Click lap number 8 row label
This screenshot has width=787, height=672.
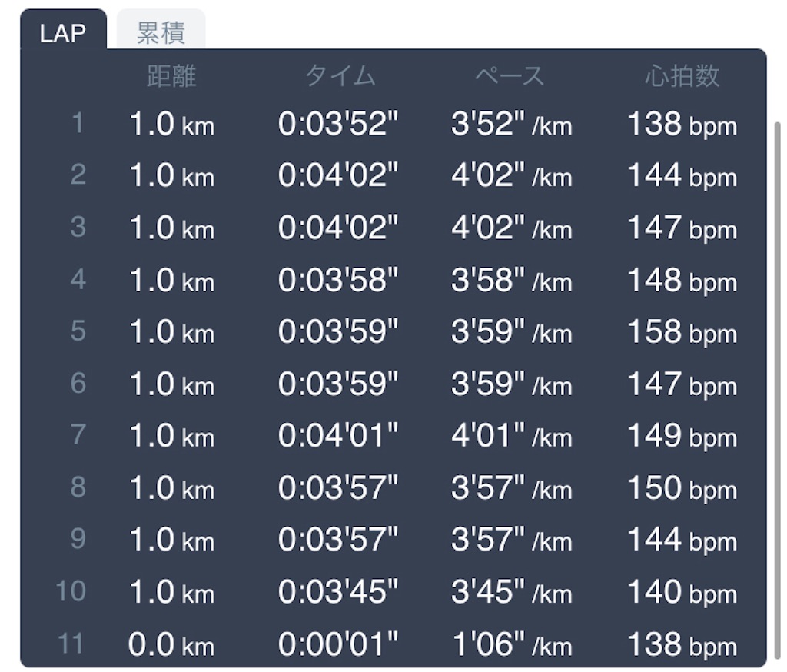(78, 487)
